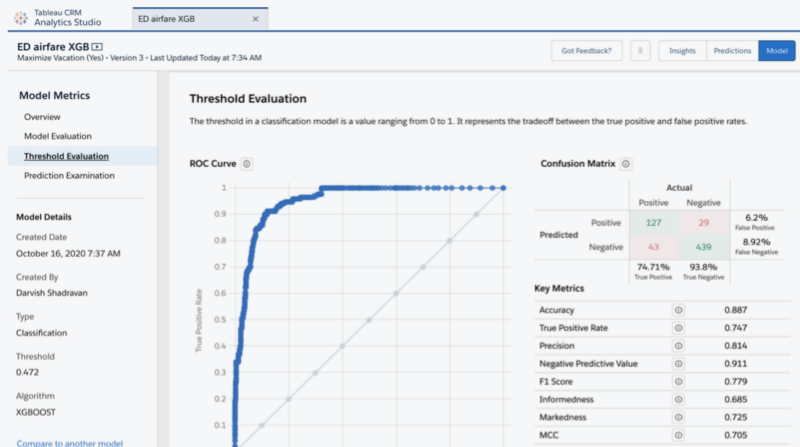Switch to the Predictions view

click(732, 51)
